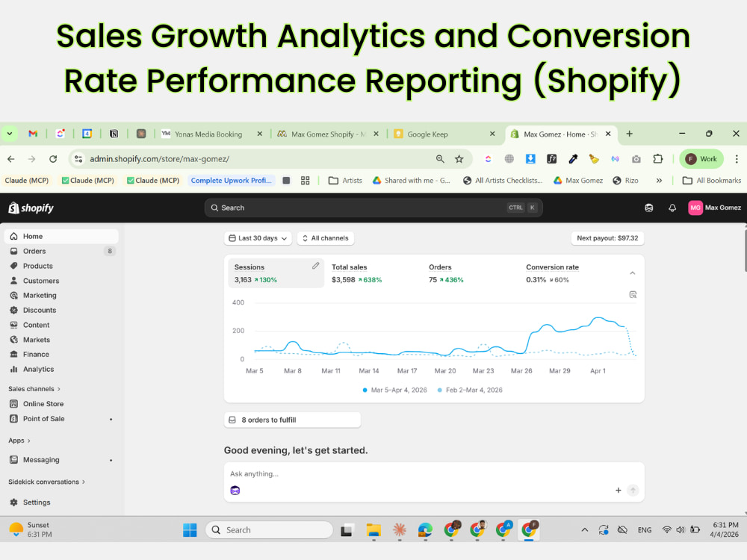Click the Ask anything input field

433,474
